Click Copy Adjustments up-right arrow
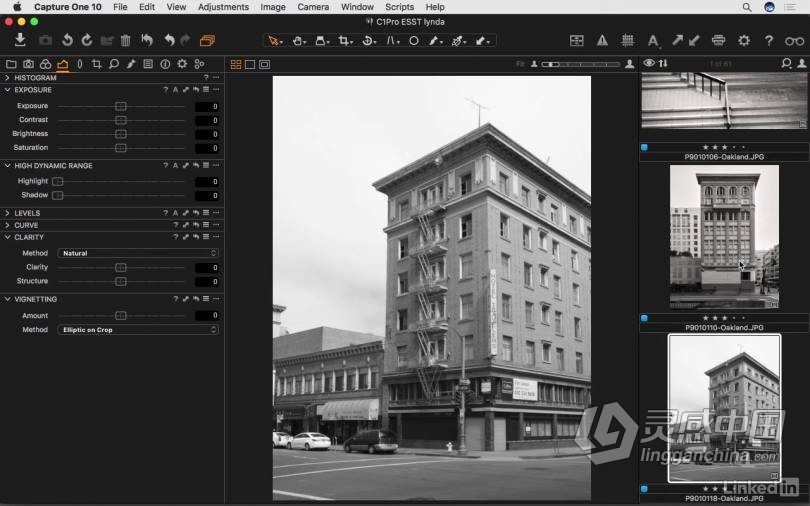Viewport: 810px width, 506px height. point(677,40)
